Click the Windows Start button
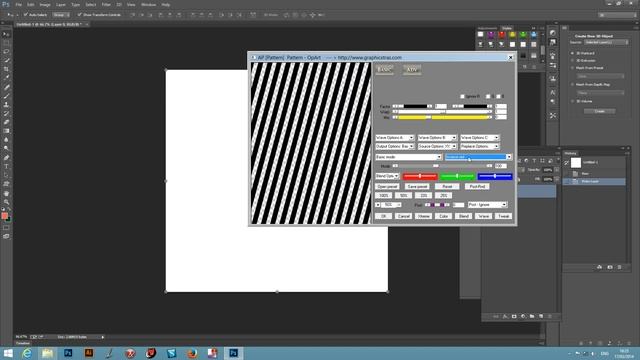640x360 pixels. point(8,353)
